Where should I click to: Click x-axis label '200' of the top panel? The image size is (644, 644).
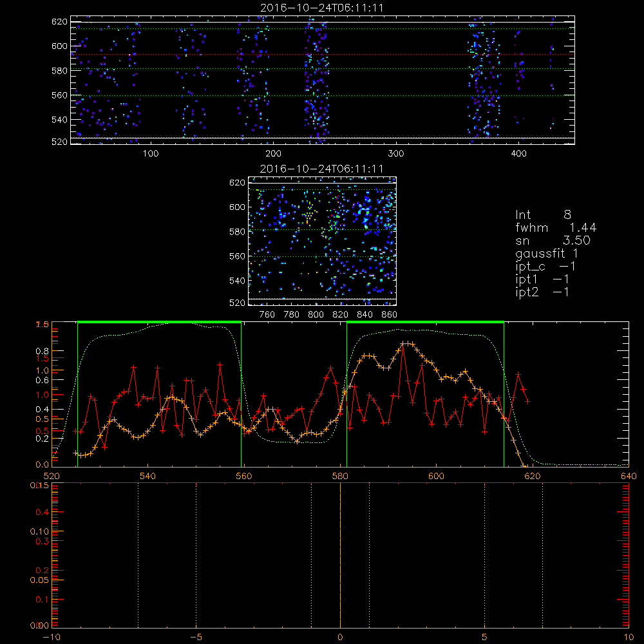tap(273, 154)
